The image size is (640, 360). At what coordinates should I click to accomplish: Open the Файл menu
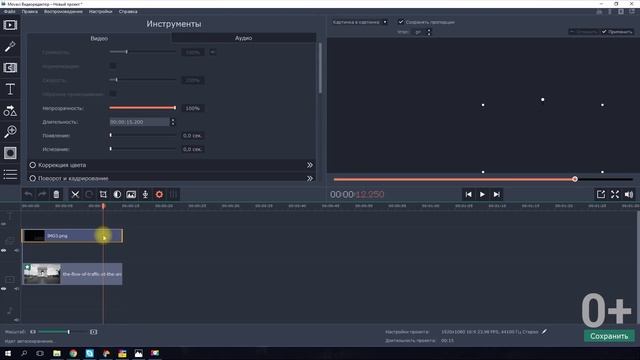click(x=9, y=11)
